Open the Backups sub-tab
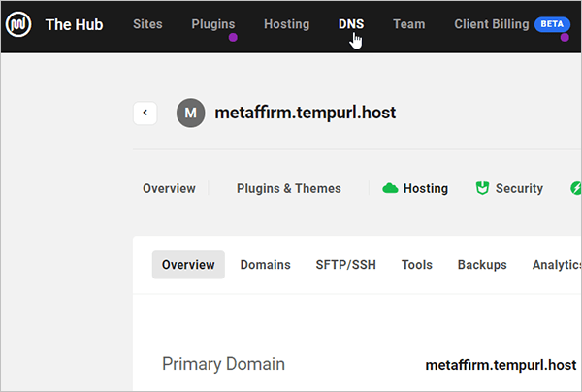The height and width of the screenshot is (392, 582). (482, 265)
